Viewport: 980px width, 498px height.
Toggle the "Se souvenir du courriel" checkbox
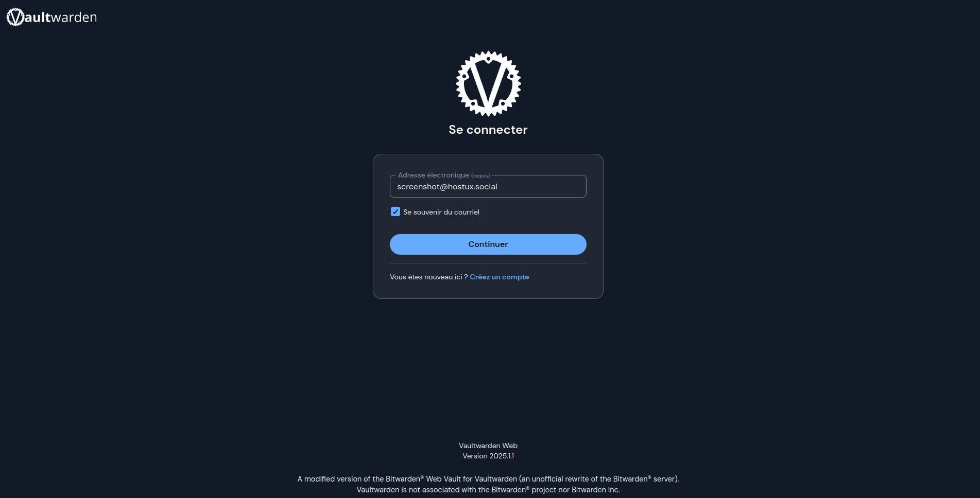[396, 211]
